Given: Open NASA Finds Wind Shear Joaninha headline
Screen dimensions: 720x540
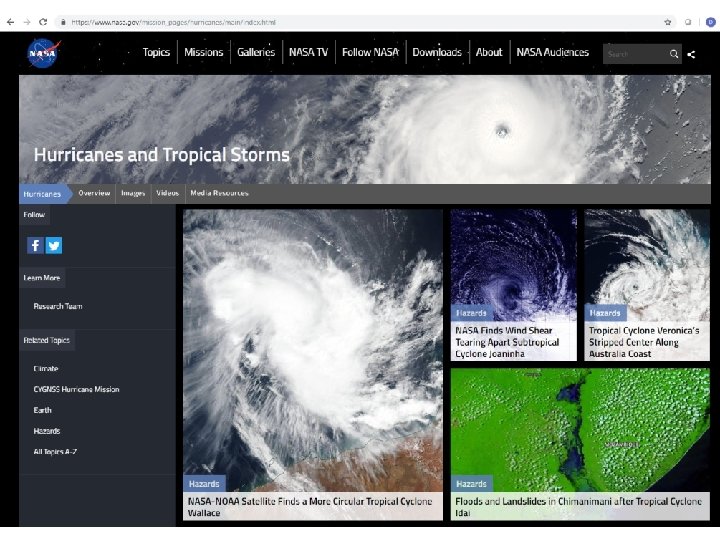Looking at the screenshot, I should [x=507, y=342].
